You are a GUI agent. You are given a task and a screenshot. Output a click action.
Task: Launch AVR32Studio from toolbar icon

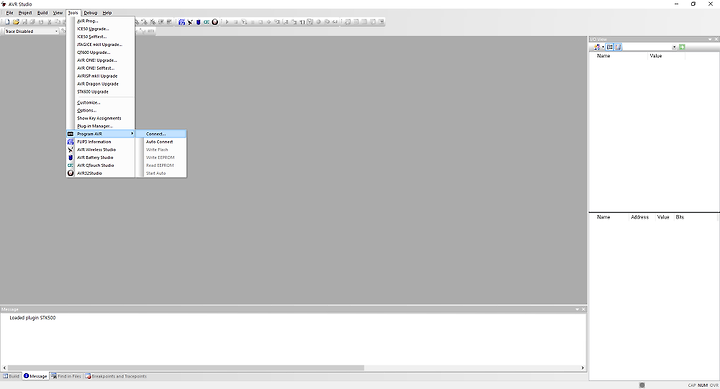pos(215,22)
